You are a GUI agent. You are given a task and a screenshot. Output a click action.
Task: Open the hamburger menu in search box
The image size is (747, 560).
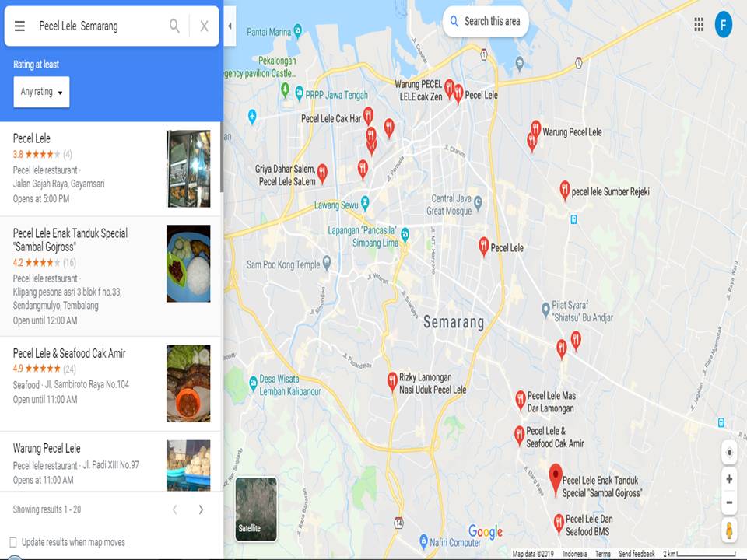pos(19,26)
